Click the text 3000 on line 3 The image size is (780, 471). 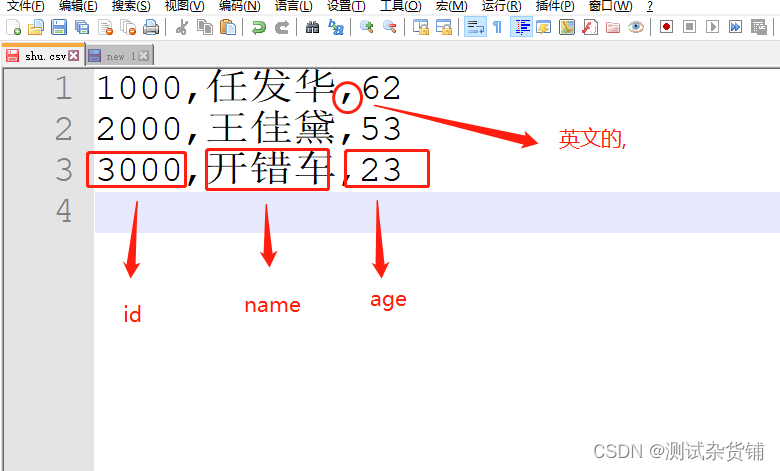click(139, 170)
